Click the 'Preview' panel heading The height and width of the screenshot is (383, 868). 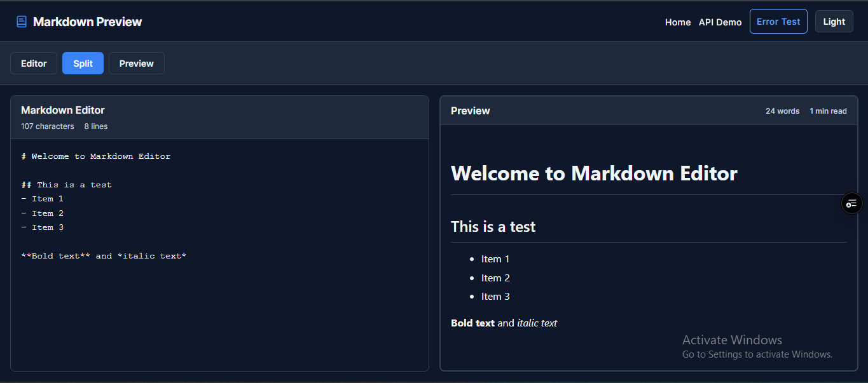coord(470,111)
